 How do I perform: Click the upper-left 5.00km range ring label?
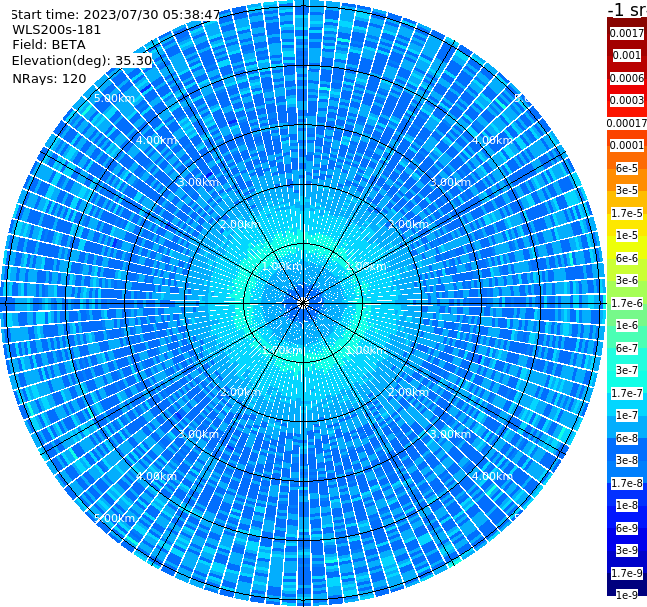point(114,98)
